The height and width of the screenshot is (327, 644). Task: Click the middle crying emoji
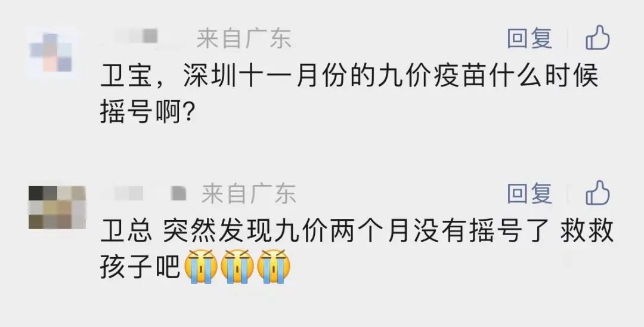pos(237,266)
